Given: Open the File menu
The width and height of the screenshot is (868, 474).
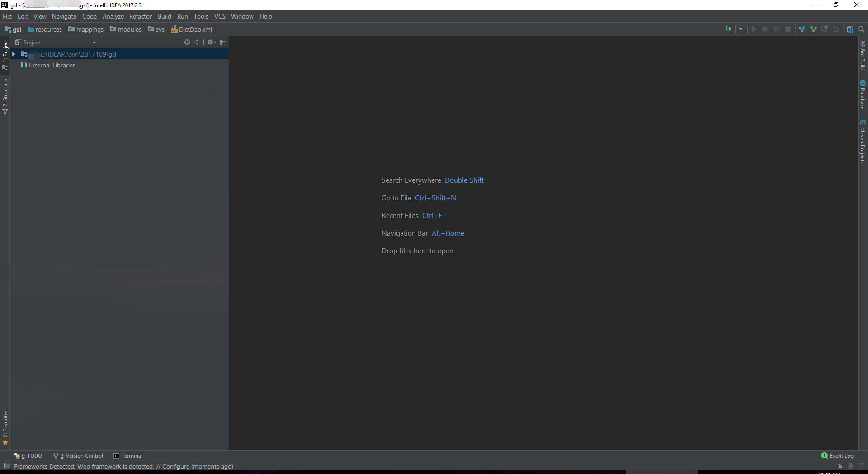Looking at the screenshot, I should click(7, 16).
